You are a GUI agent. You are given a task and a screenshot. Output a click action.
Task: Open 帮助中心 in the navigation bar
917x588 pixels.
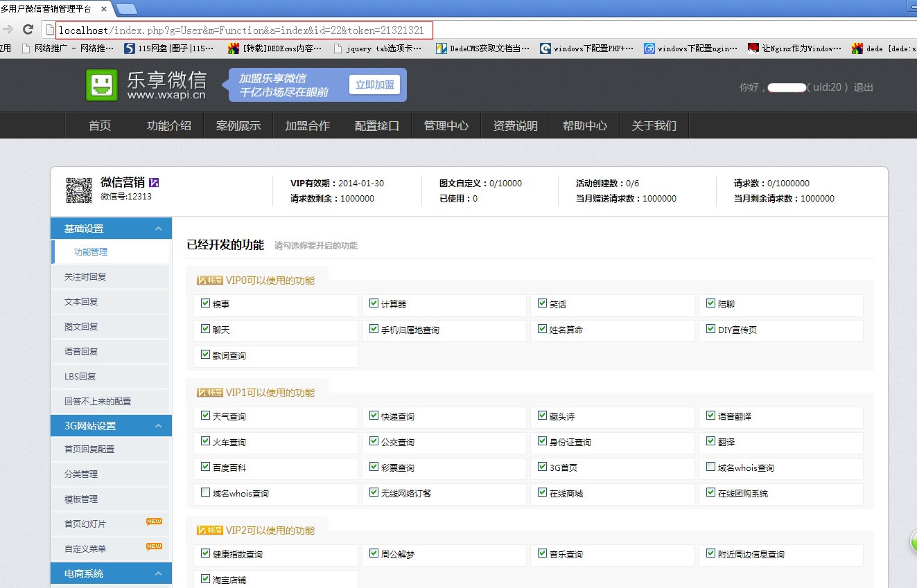pyautogui.click(x=585, y=125)
